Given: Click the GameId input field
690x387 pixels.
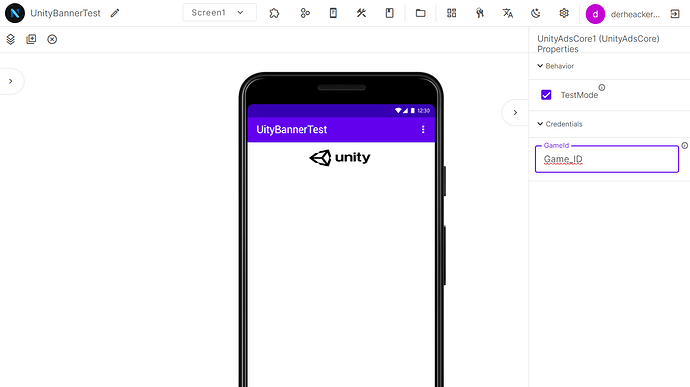Looking at the screenshot, I should [x=607, y=159].
